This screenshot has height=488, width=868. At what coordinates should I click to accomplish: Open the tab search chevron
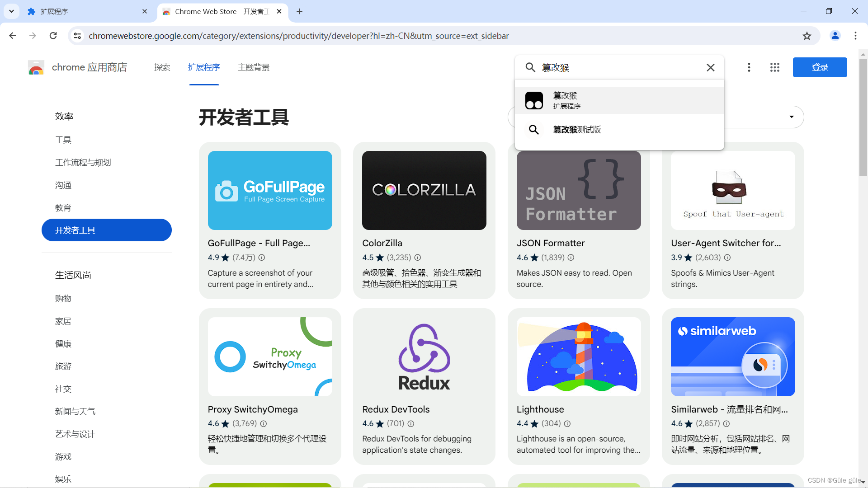[x=11, y=11]
